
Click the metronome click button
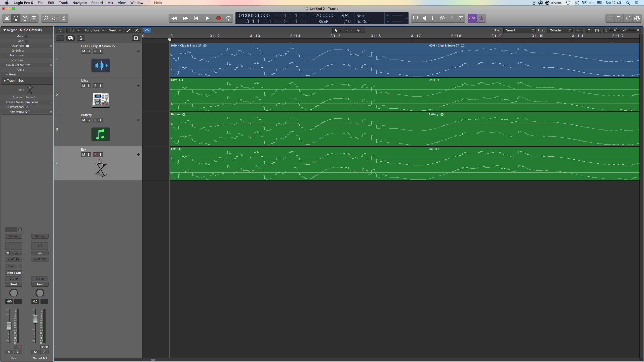481,18
